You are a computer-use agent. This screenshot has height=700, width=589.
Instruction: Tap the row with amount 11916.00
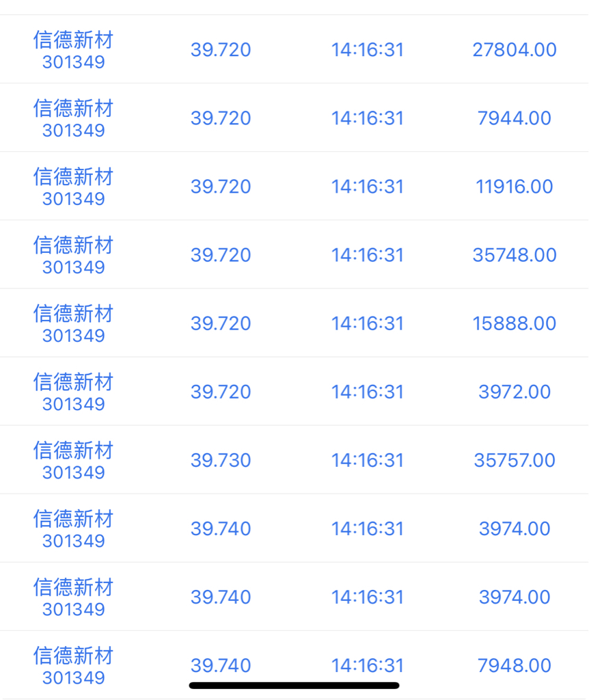tap(294, 186)
